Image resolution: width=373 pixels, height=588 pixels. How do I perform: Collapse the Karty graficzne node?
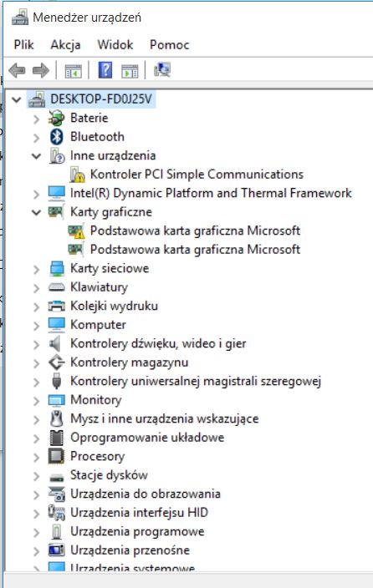(37, 212)
